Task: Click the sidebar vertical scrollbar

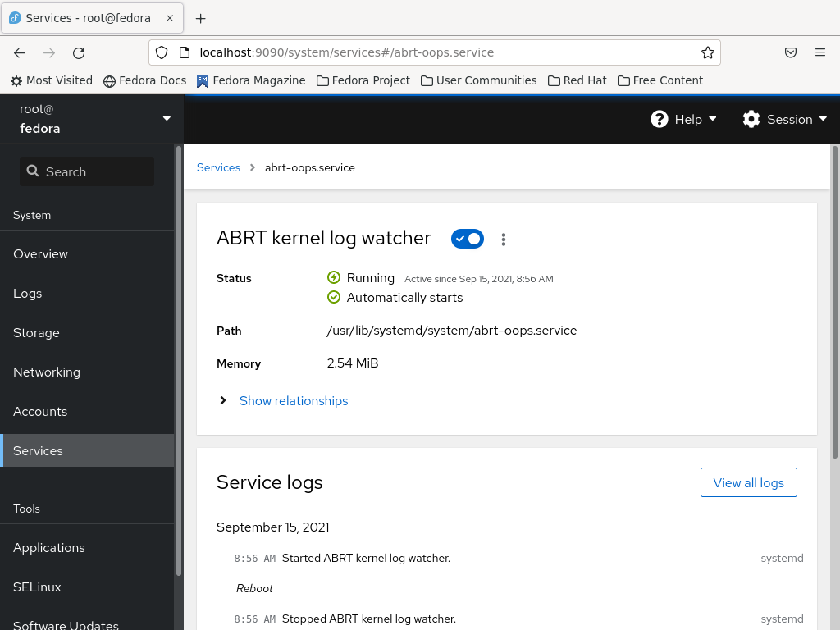Action: click(x=178, y=362)
